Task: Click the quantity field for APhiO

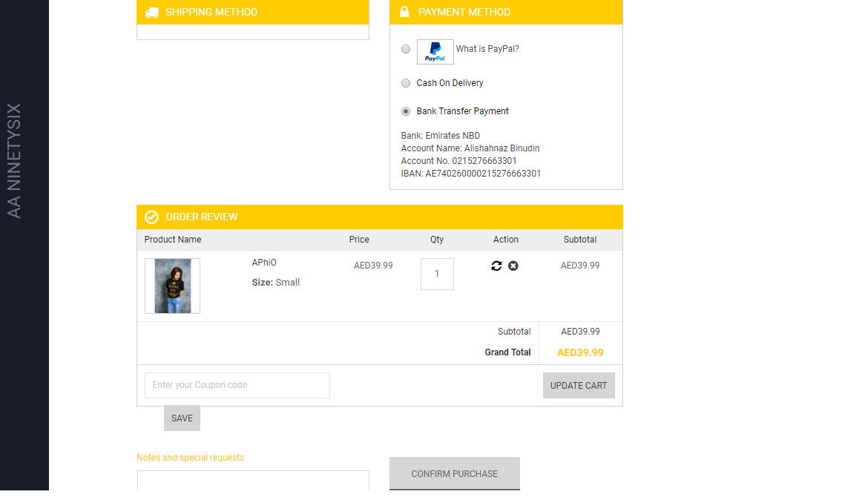Action: tap(437, 274)
